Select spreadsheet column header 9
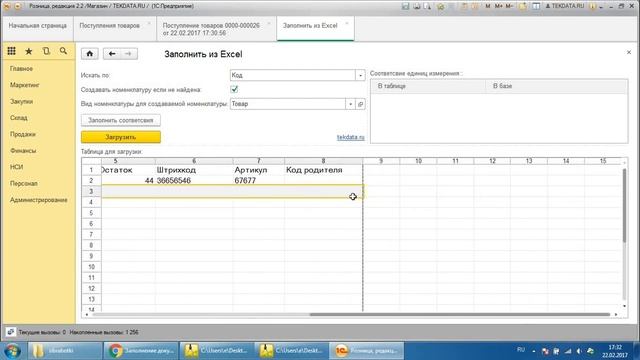Image resolution: width=640 pixels, height=360 pixels. click(x=381, y=161)
